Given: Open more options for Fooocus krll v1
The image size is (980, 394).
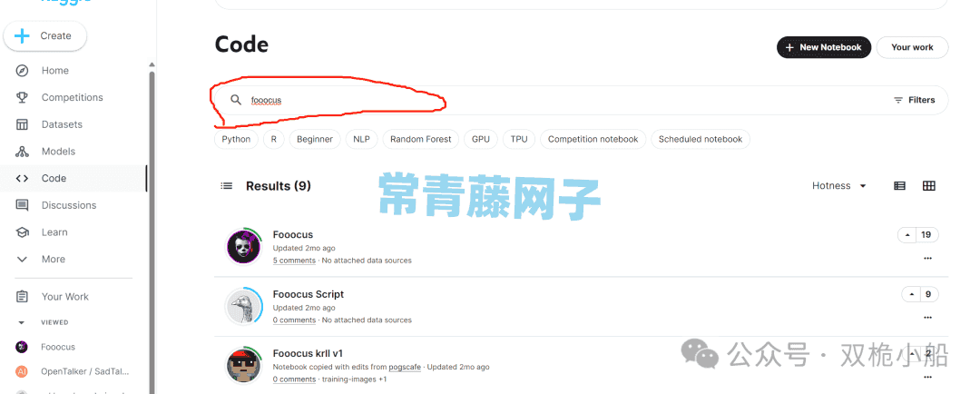Looking at the screenshot, I should [x=927, y=377].
